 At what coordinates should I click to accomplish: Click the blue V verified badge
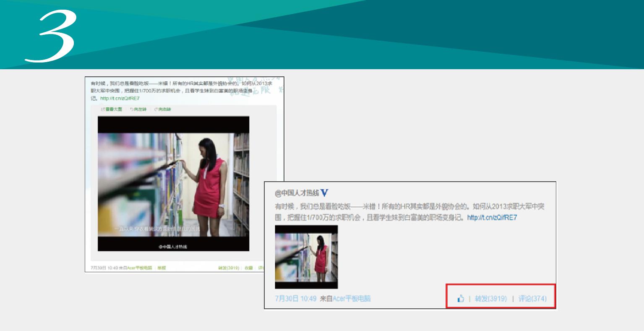tap(324, 193)
